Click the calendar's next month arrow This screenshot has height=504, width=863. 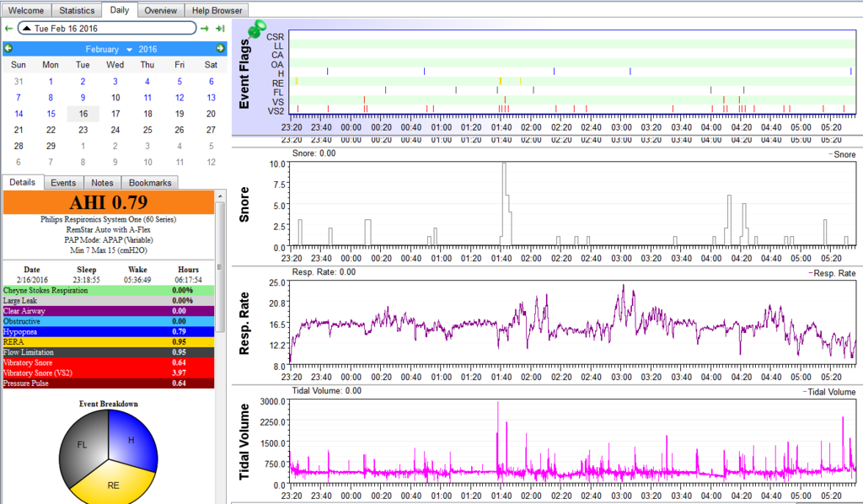pyautogui.click(x=219, y=49)
